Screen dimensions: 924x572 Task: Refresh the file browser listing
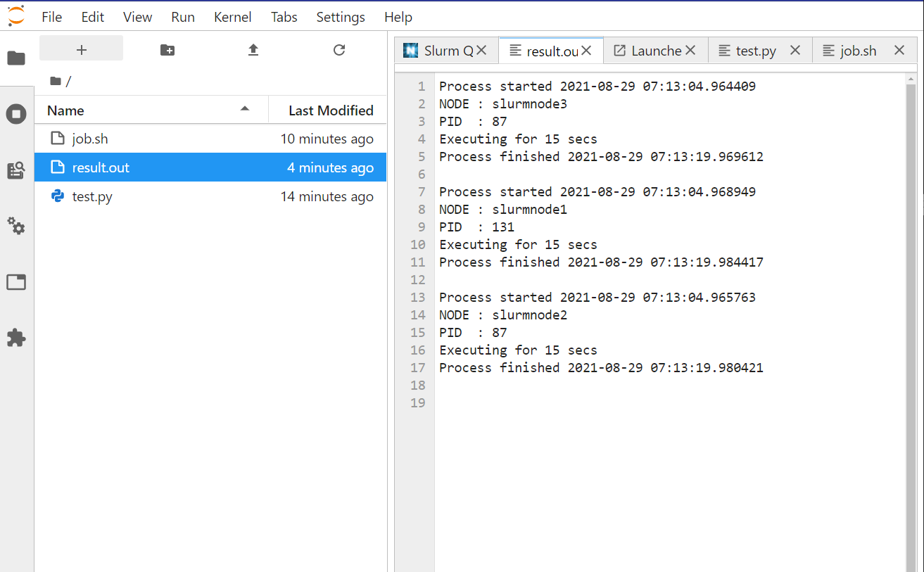point(338,50)
